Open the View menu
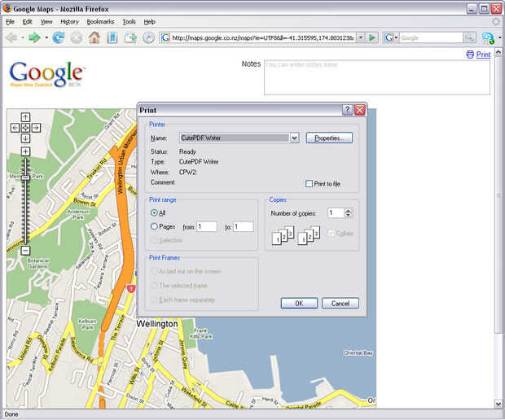The height and width of the screenshot is (420, 505). pyautogui.click(x=46, y=22)
